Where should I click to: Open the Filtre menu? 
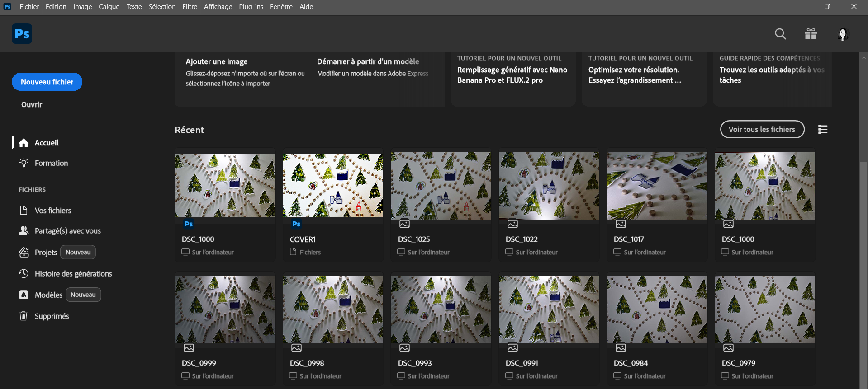[190, 7]
